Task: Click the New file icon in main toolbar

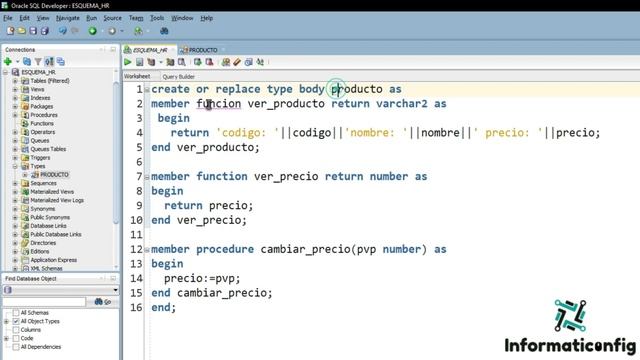Action: [x=11, y=31]
